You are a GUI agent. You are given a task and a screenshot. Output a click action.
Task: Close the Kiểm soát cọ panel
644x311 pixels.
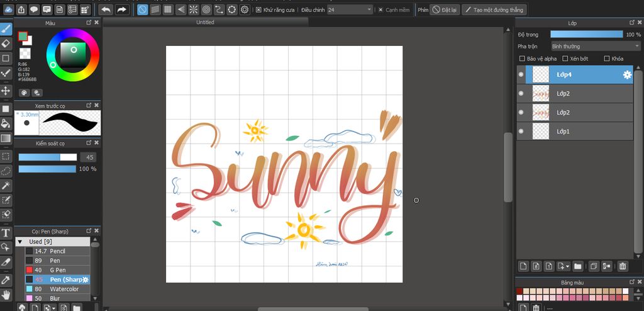coord(96,143)
